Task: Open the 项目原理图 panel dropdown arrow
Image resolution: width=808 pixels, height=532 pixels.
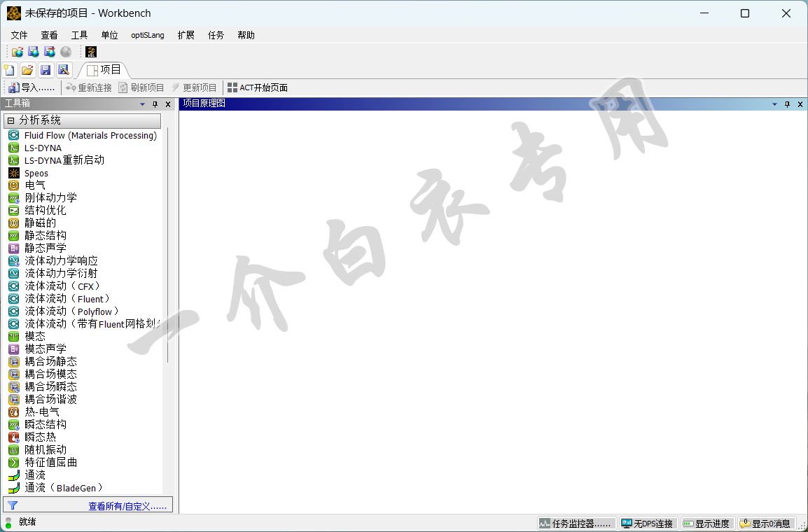Action: click(774, 104)
